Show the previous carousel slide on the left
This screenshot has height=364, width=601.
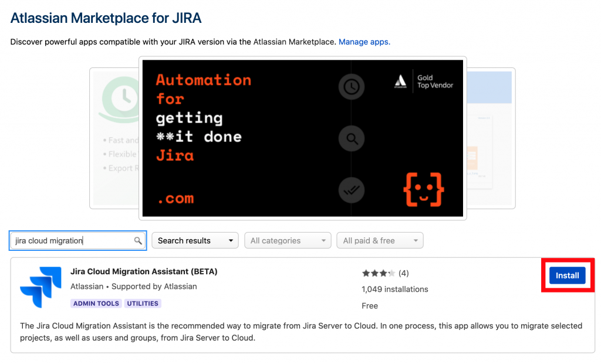click(x=114, y=138)
